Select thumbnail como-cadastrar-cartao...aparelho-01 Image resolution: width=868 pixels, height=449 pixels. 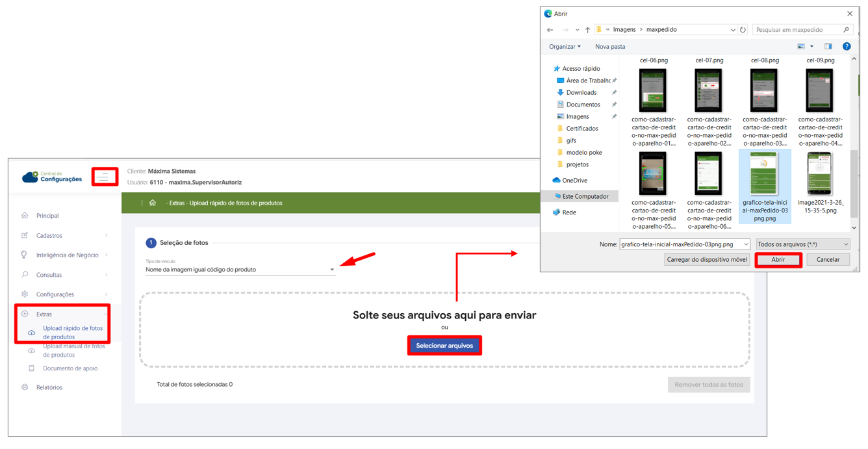pos(653,91)
